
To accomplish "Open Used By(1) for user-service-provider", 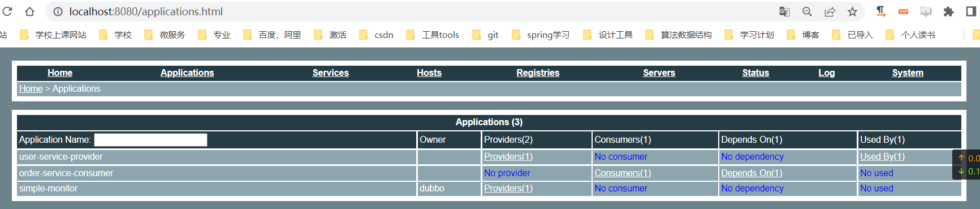I will 882,156.
